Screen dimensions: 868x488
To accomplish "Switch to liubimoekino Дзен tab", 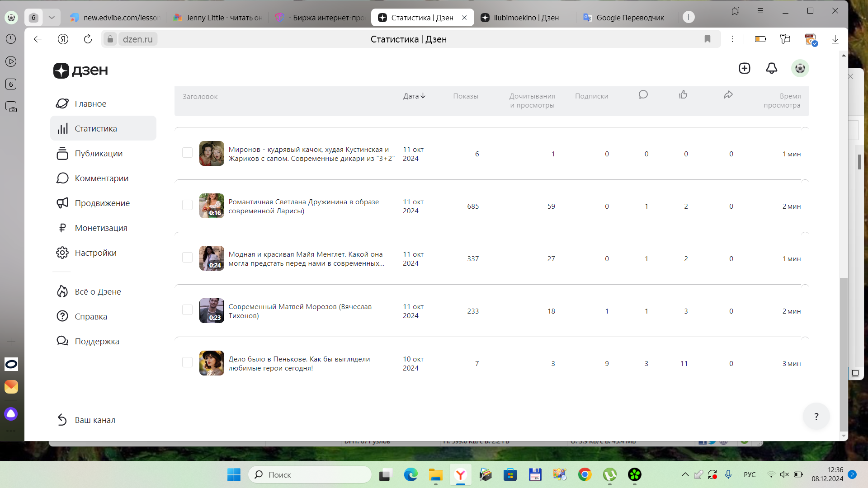I will (x=526, y=18).
